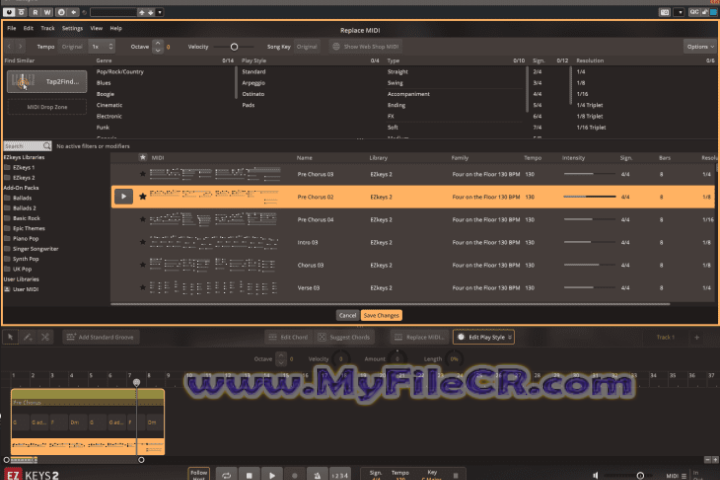Open the host preset dropdown arrow
This screenshot has height=480, width=720.
pyautogui.click(x=160, y=12)
